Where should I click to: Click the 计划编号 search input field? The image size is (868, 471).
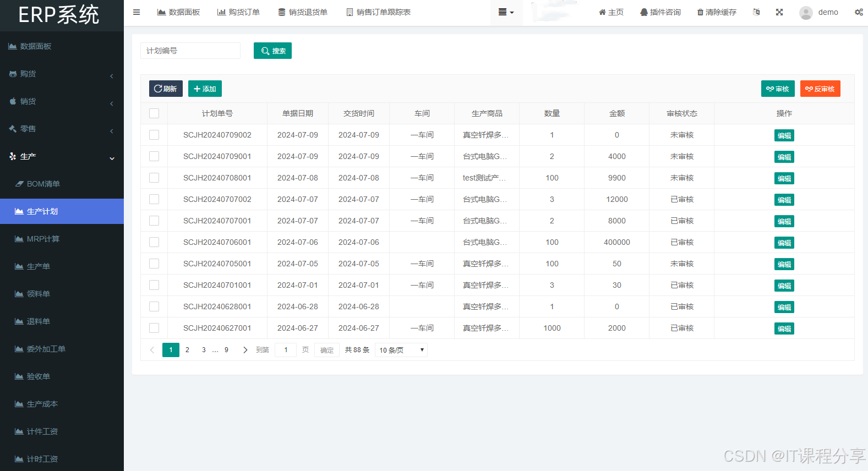click(190, 51)
